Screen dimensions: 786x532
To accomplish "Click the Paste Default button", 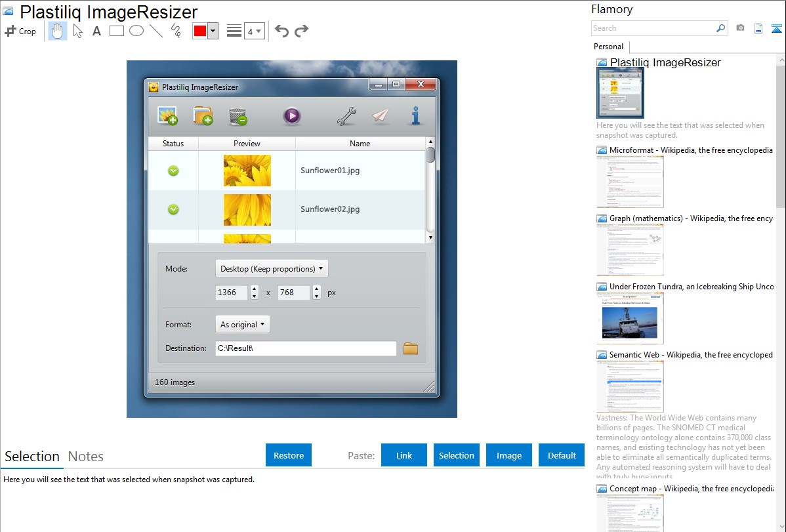I will [x=562, y=455].
